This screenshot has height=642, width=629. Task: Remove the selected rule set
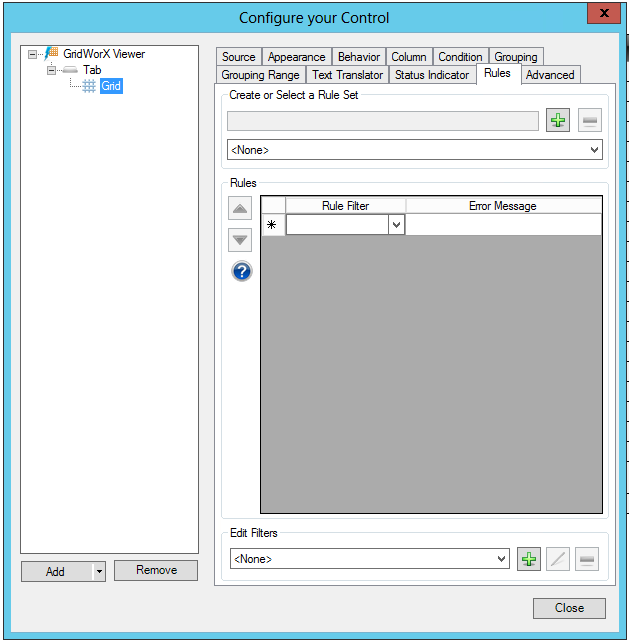pos(590,120)
